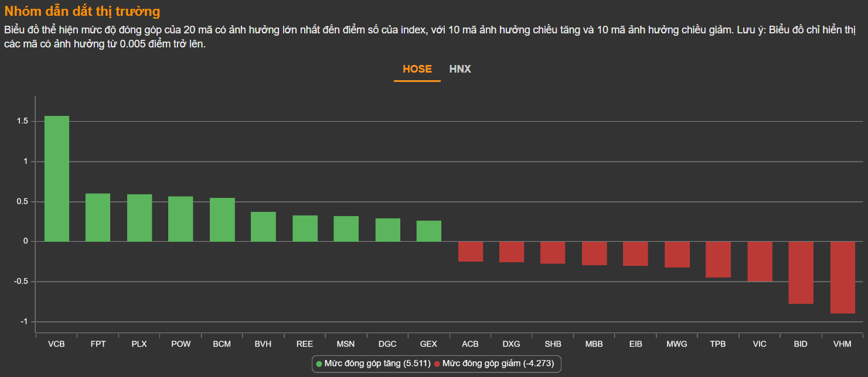Select the HOSE tab
Image resolution: width=868 pixels, height=377 pixels.
(x=417, y=69)
